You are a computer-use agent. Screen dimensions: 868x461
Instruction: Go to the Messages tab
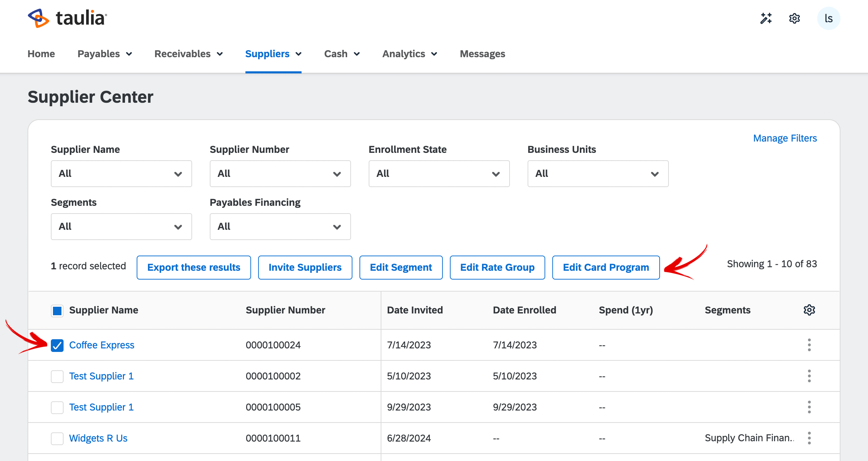(x=482, y=54)
